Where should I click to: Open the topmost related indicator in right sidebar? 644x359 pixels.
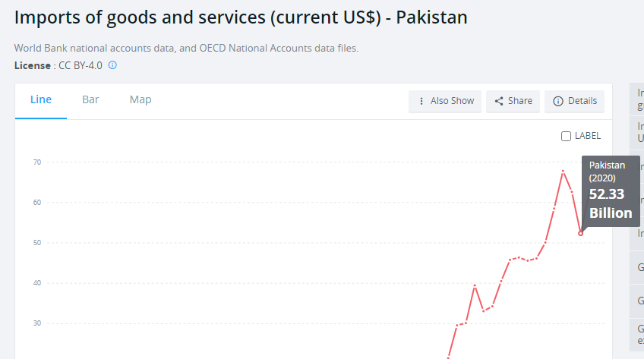pyautogui.click(x=637, y=99)
